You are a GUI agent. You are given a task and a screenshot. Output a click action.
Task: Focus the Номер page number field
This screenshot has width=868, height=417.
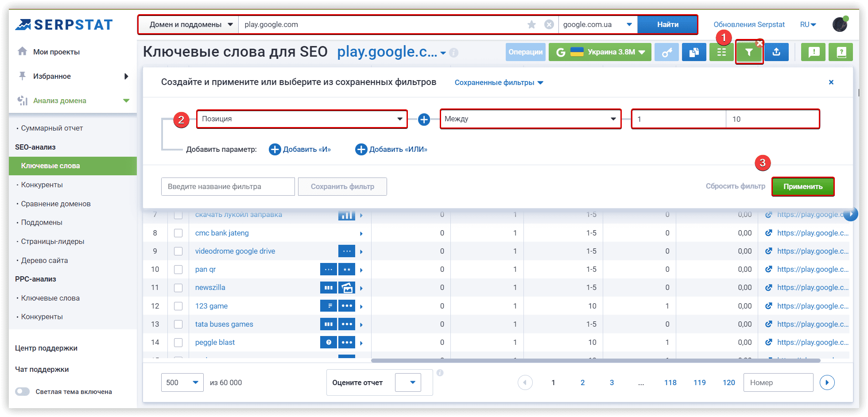(x=778, y=382)
